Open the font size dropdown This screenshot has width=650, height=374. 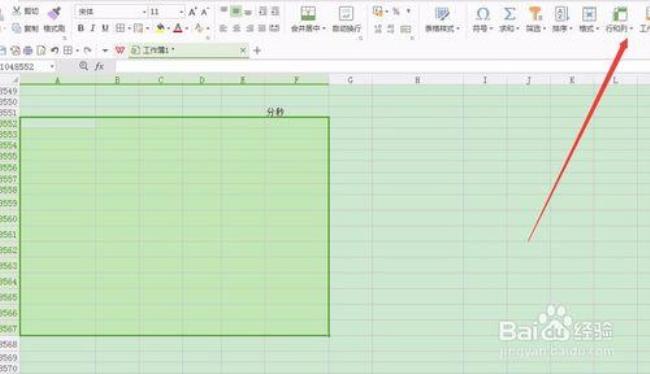coord(181,12)
